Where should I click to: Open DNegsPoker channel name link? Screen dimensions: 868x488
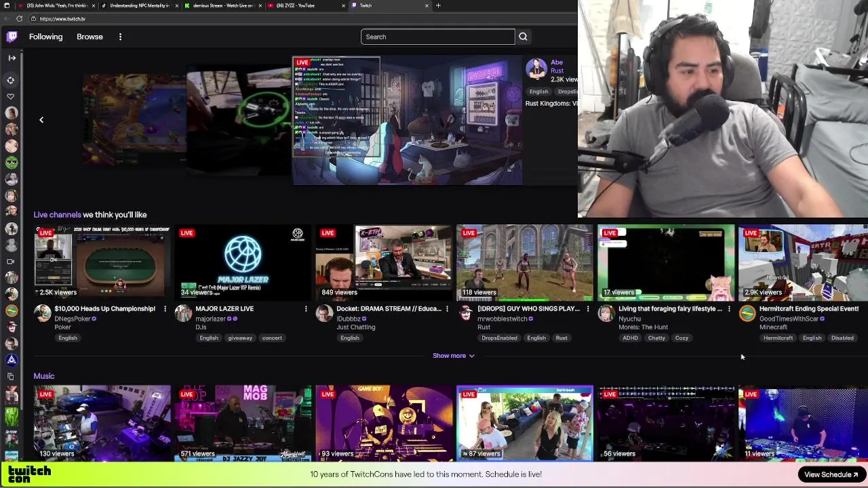[x=73, y=319]
